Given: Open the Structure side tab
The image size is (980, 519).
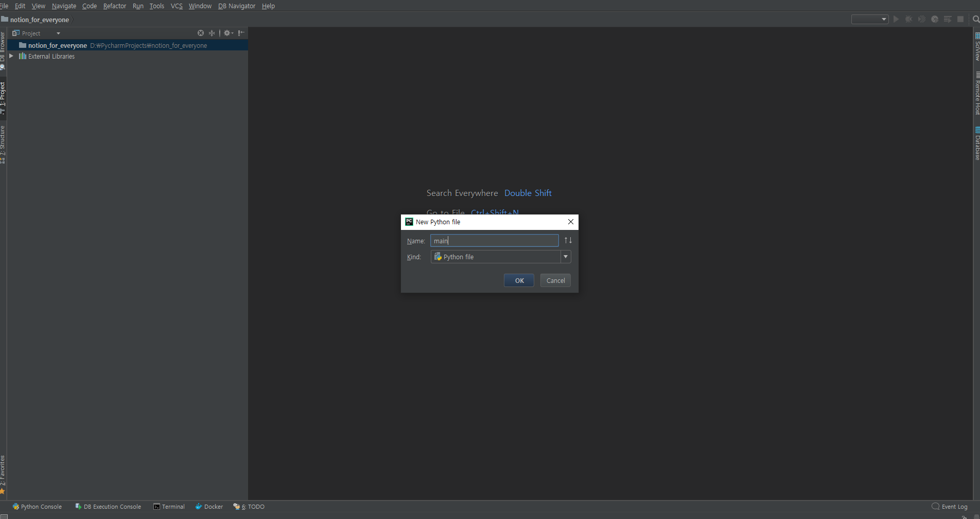Looking at the screenshot, I should point(3,145).
